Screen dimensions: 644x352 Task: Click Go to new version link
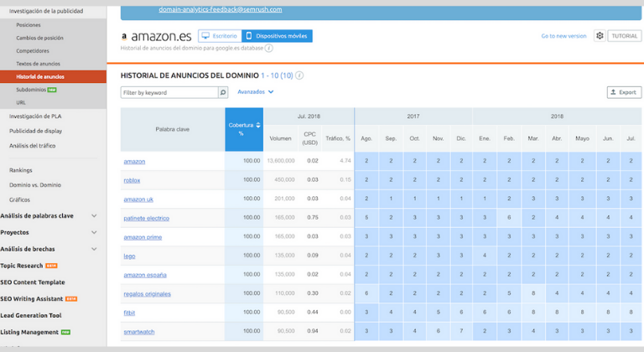[563, 36]
